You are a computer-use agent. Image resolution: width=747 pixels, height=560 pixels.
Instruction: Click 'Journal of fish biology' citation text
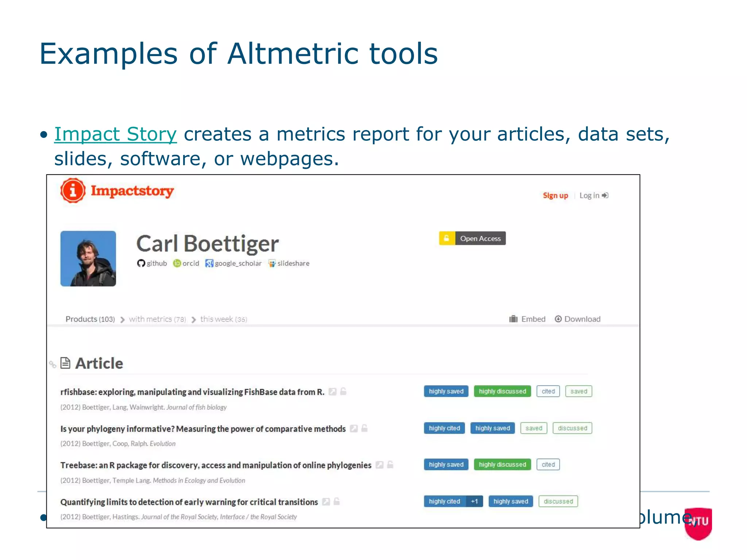pyautogui.click(x=197, y=407)
